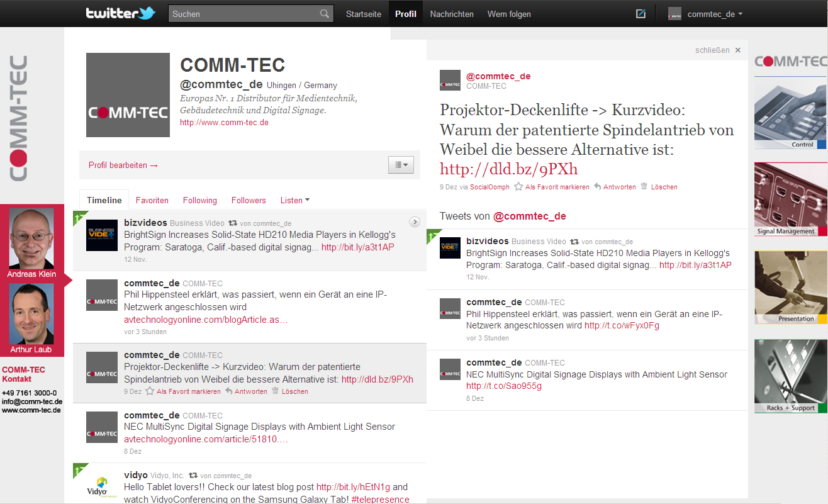Open the Nachrichten menu item
This screenshot has width=828, height=504.
point(451,13)
